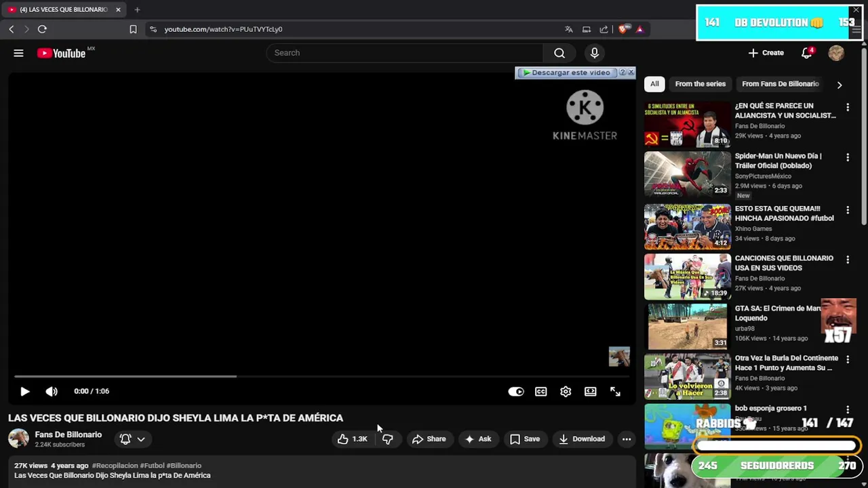
Task: Close the DB Devolution overlay widget
Action: 856,10
